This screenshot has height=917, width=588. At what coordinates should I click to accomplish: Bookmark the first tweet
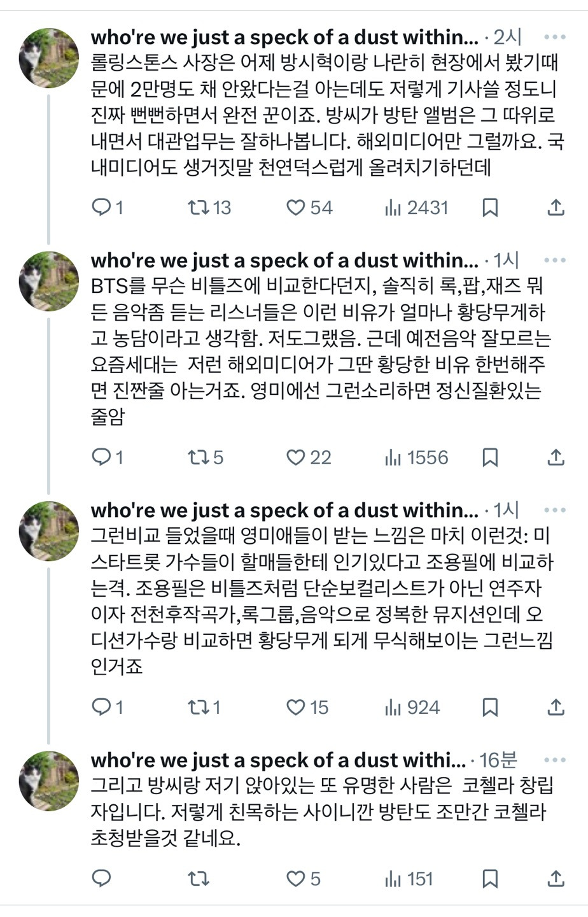coord(489,206)
